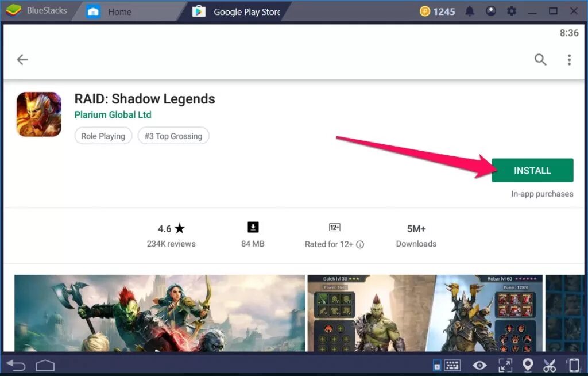Open BlueStacks settings gear

(x=512, y=11)
